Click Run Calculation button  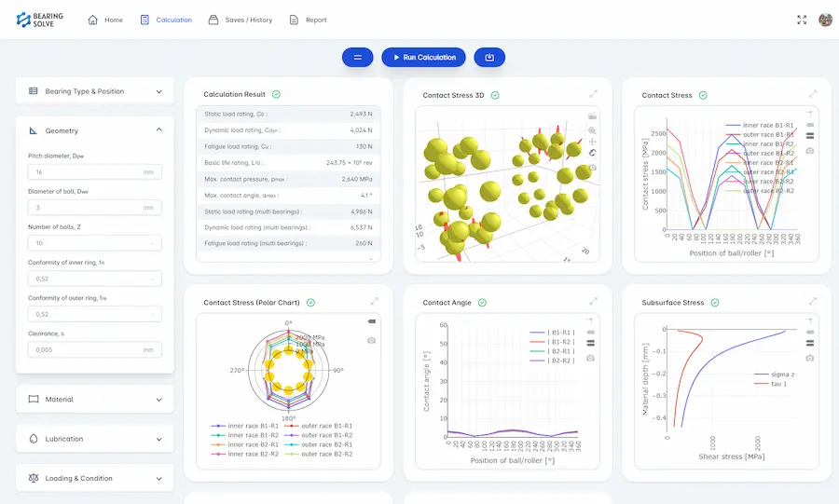(x=424, y=57)
